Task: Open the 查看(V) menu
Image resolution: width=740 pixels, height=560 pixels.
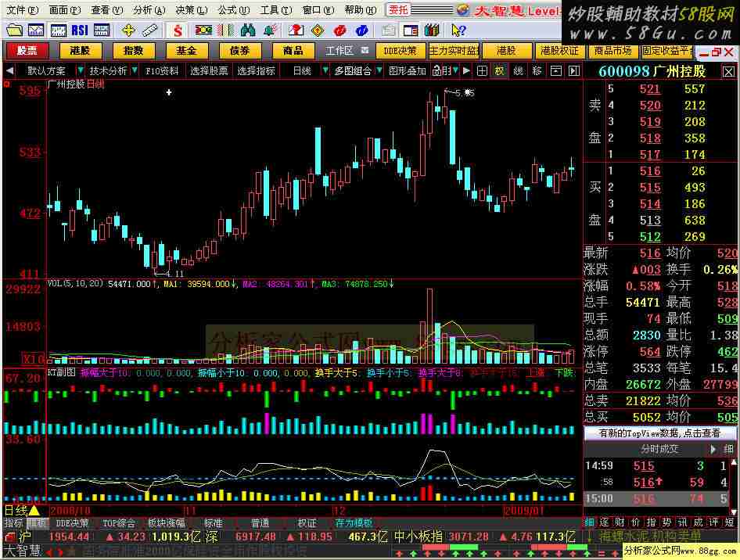Action: [x=107, y=10]
